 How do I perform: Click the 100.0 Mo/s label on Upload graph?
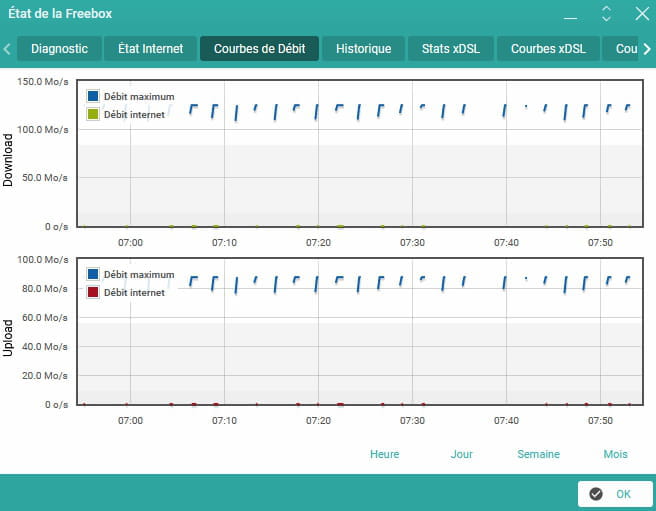pos(43,259)
